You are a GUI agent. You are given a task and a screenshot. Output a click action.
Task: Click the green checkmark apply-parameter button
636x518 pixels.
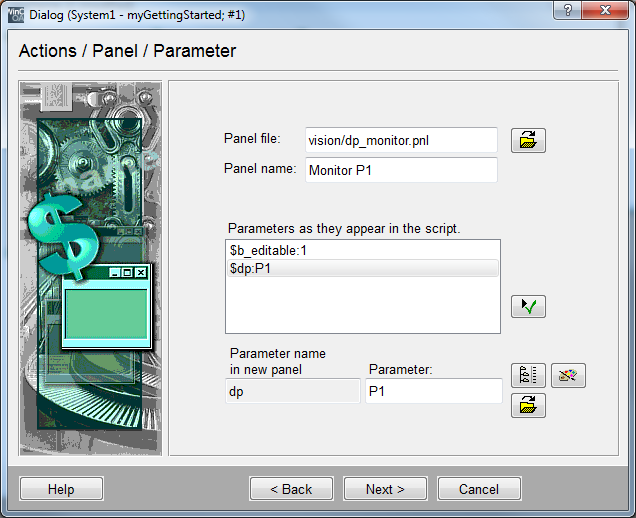coord(528,307)
